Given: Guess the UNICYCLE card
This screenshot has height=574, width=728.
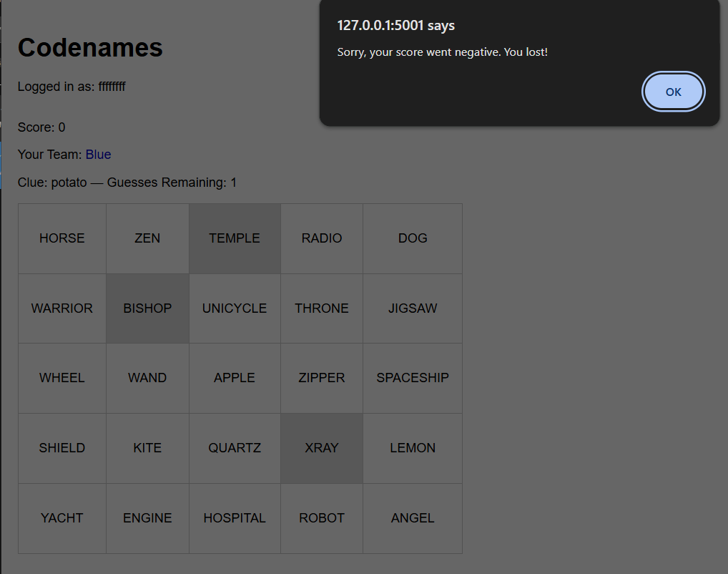Looking at the screenshot, I should pos(235,308).
